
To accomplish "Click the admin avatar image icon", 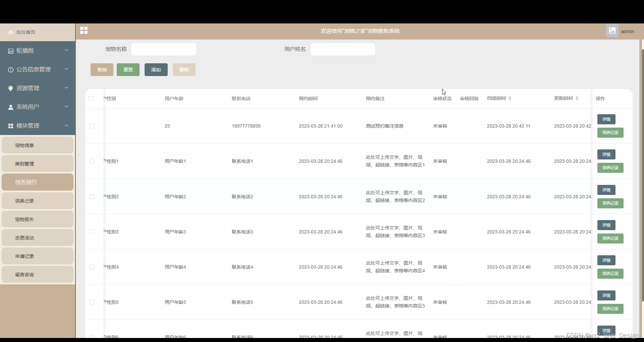I will pos(612,31).
